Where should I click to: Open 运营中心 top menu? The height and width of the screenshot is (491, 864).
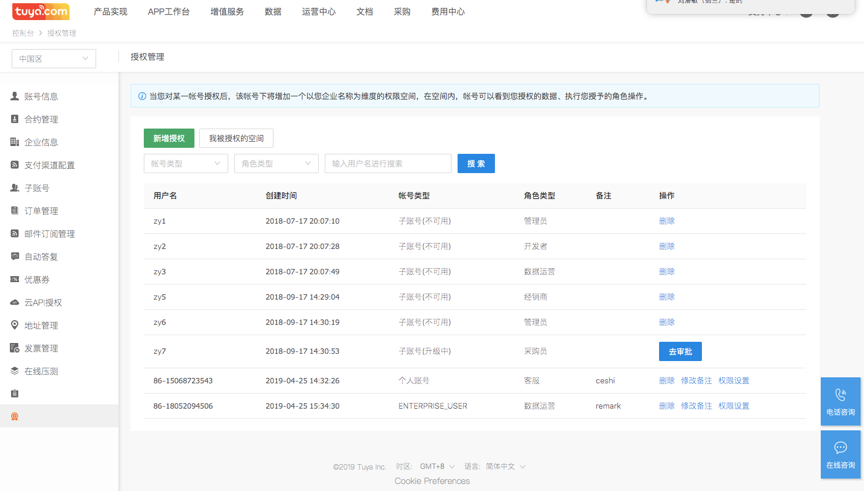coord(318,12)
